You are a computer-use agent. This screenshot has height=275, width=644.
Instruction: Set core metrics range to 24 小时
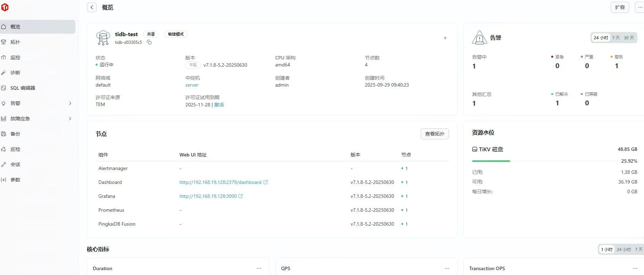pyautogui.click(x=623, y=249)
